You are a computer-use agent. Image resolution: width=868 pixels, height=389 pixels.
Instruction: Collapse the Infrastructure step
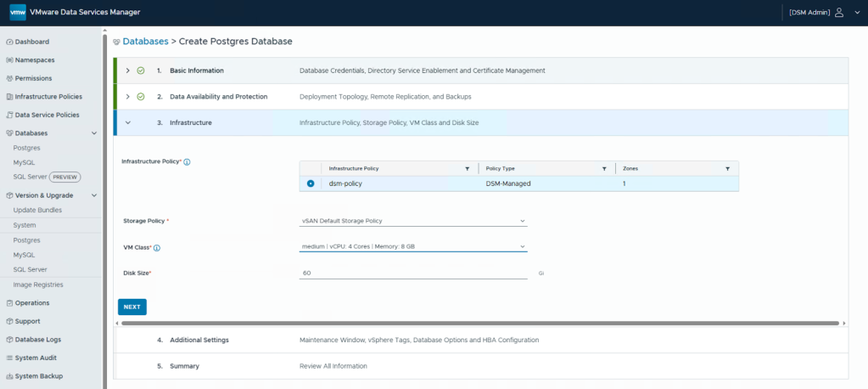[x=128, y=123]
